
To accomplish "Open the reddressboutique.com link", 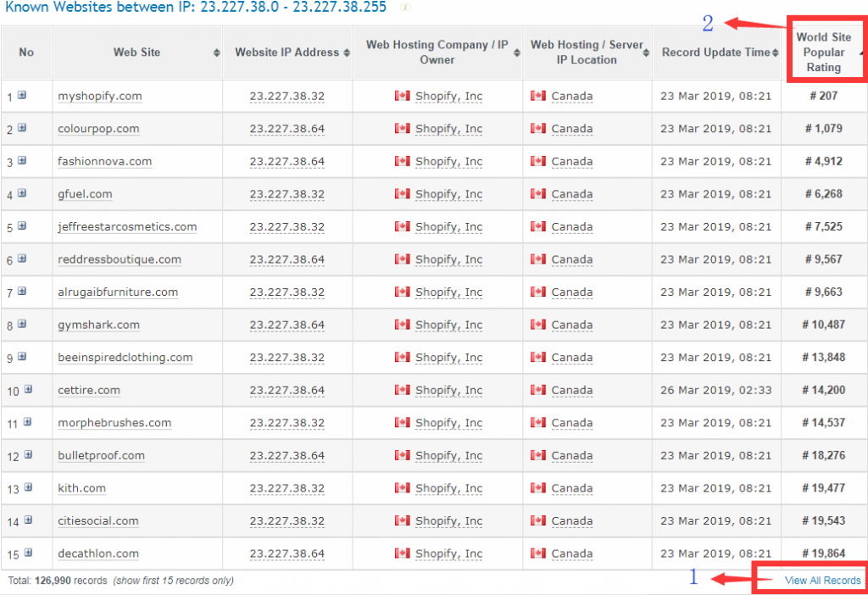I will [120, 259].
